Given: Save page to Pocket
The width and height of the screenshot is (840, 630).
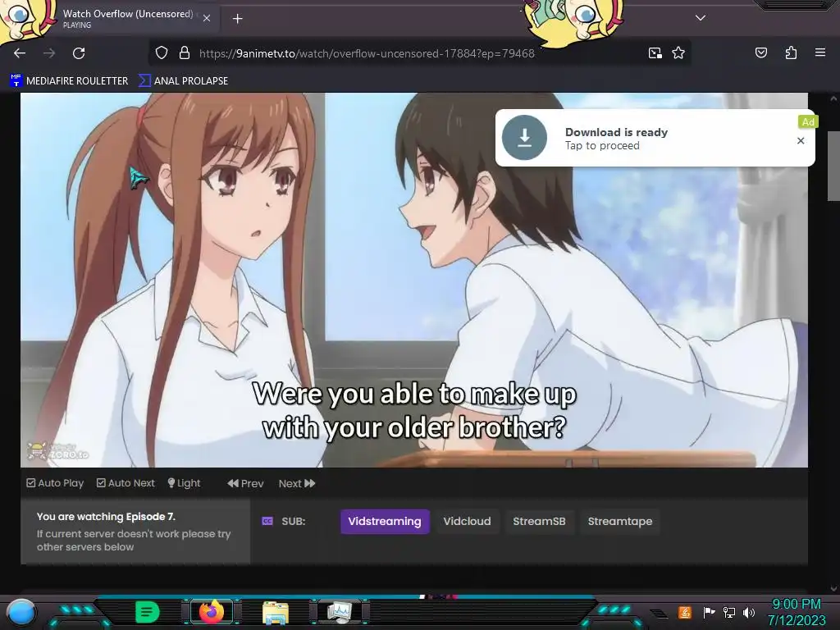Looking at the screenshot, I should [760, 53].
